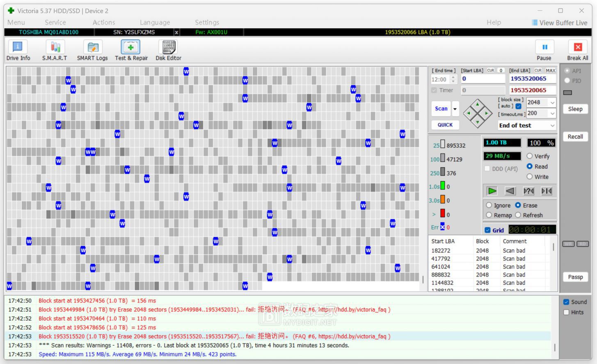This screenshot has height=364, width=597.
Task: Open the Actions menu
Action: click(104, 23)
